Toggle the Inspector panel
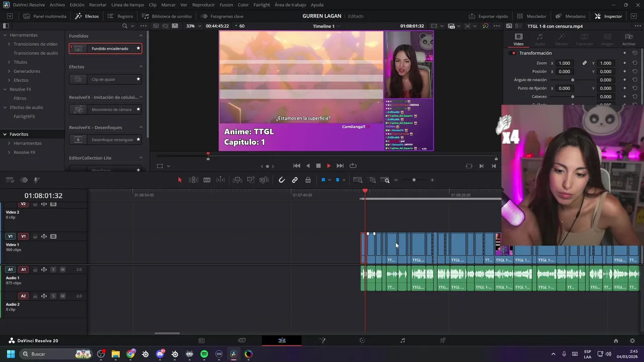The width and height of the screenshot is (644, 362). click(608, 16)
